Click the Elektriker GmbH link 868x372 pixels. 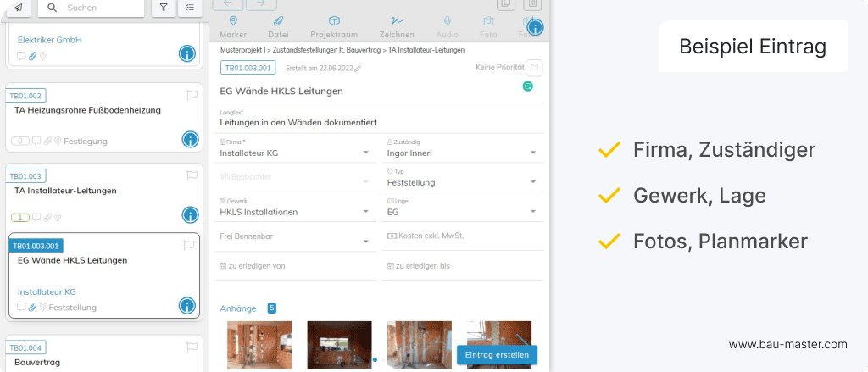click(48, 40)
